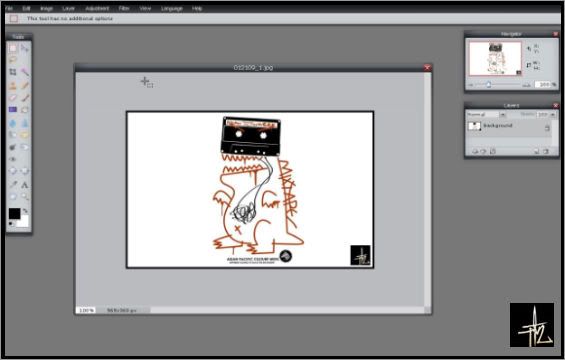
Task: Select the Pinch tool
Action: coord(25,171)
